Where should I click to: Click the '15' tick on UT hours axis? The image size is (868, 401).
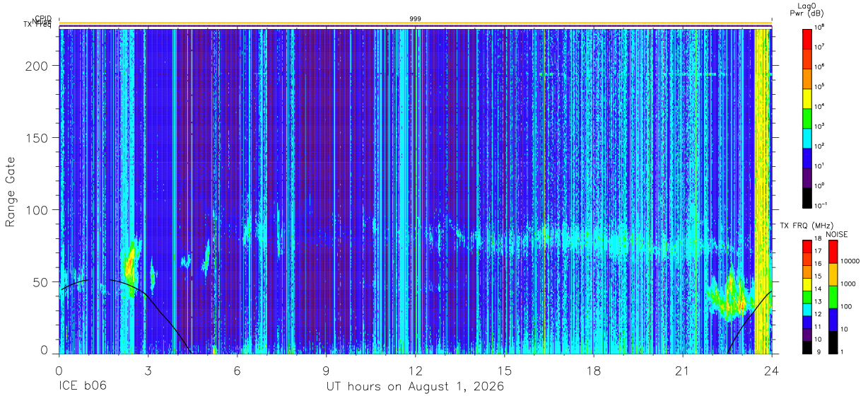505,371
